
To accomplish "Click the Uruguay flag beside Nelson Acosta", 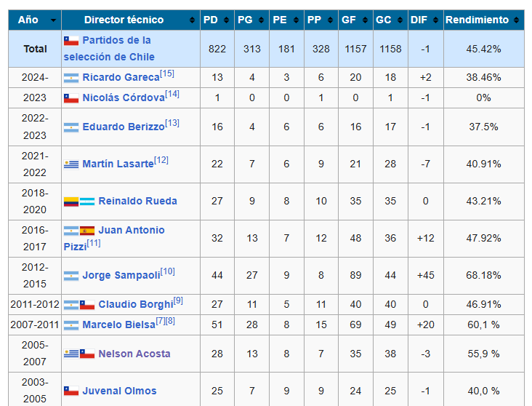I will [70, 354].
